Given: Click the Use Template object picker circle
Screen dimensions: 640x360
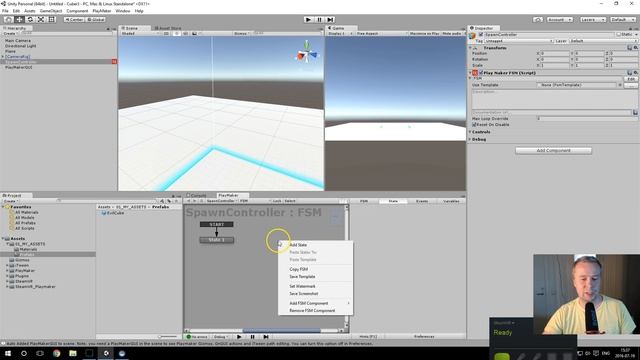Looking at the screenshot, I should click(620, 85).
